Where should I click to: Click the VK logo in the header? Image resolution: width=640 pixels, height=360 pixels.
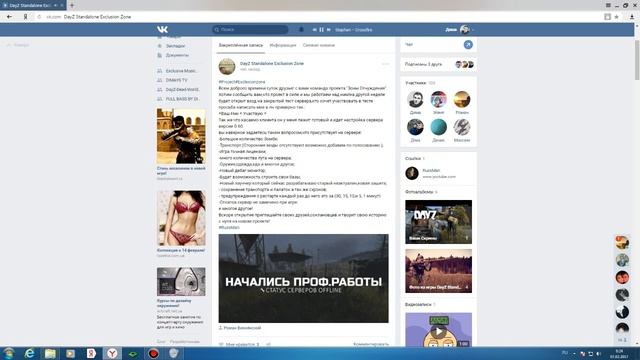[x=162, y=29]
